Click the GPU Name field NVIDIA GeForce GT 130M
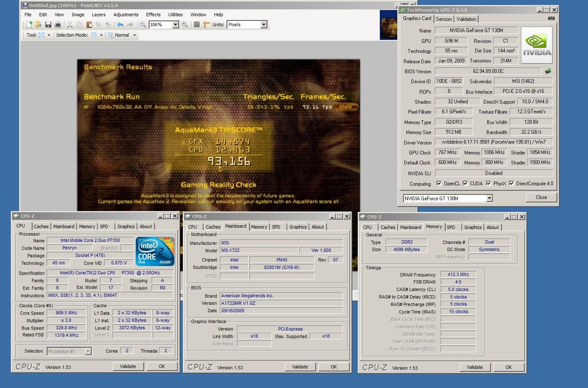Screen dimensions: 588x388 [x=476, y=30]
